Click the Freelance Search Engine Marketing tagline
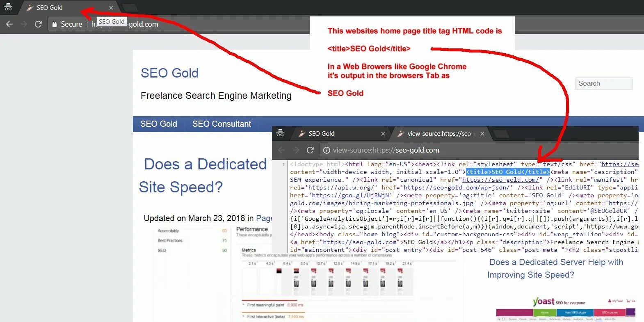The image size is (644, 322). 216,96
